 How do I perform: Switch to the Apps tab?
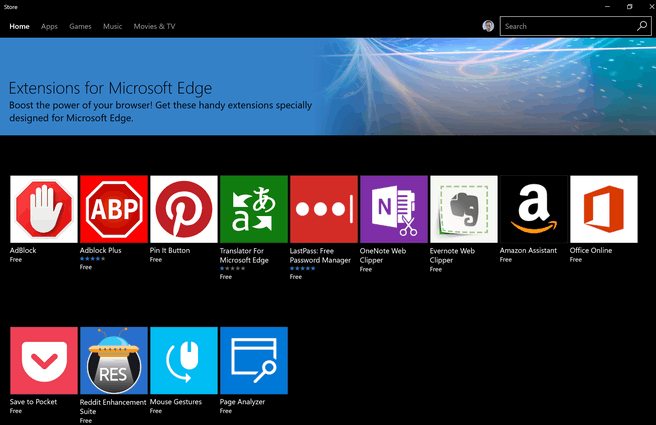[x=49, y=26]
